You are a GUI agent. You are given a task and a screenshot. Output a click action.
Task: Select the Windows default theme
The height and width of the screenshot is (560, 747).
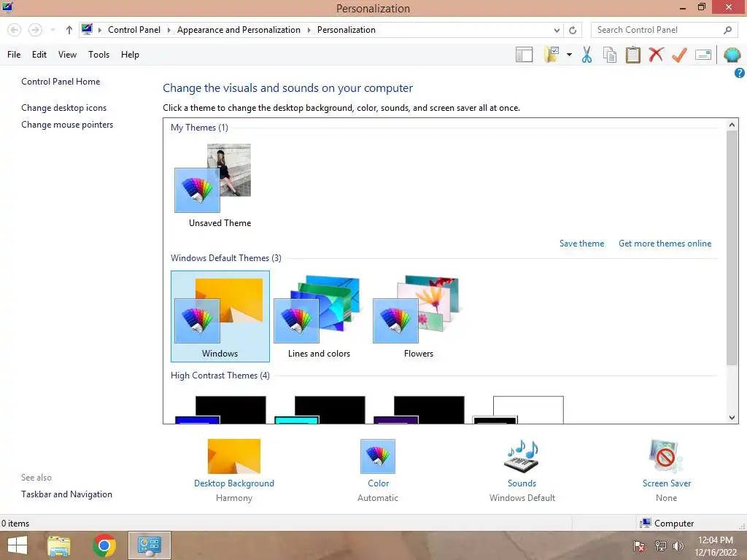click(220, 316)
